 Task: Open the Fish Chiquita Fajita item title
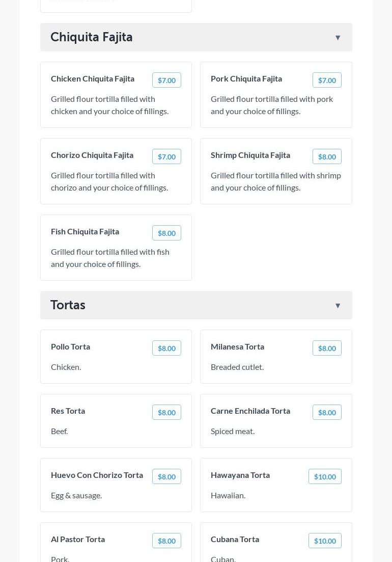pos(85,231)
